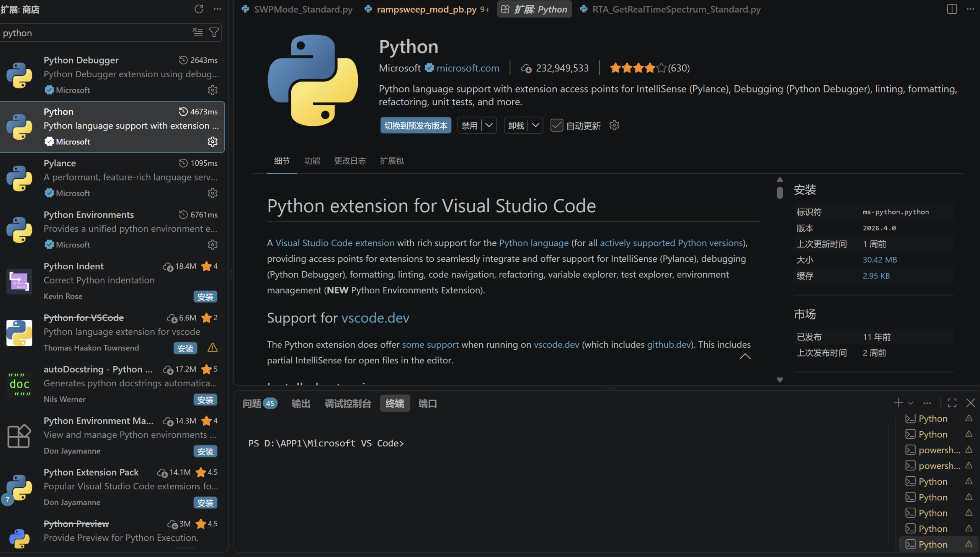Screen dimensions: 980x557
Task: Click the 禁用 button
Action: [470, 125]
